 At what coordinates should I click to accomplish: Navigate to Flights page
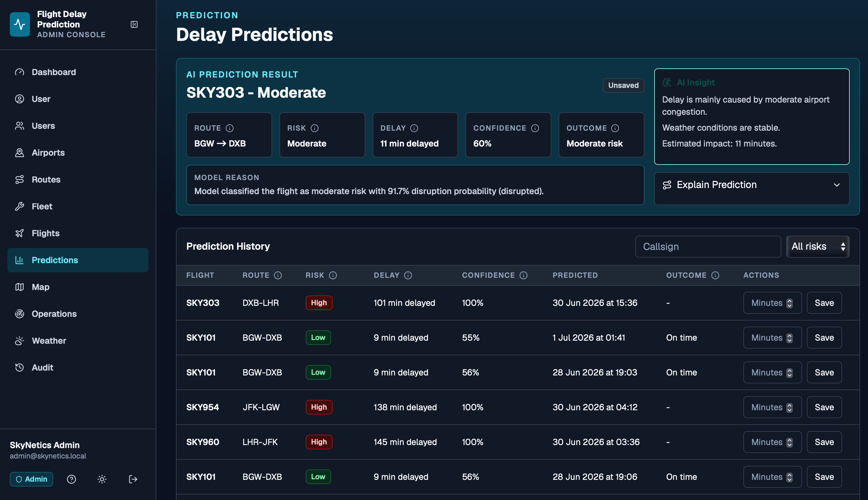pyautogui.click(x=78, y=233)
